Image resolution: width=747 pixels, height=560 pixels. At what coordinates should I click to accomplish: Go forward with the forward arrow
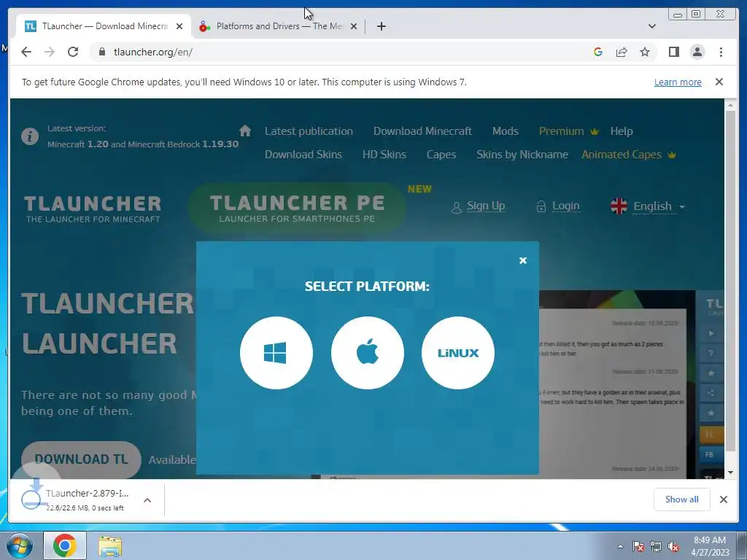click(x=50, y=52)
